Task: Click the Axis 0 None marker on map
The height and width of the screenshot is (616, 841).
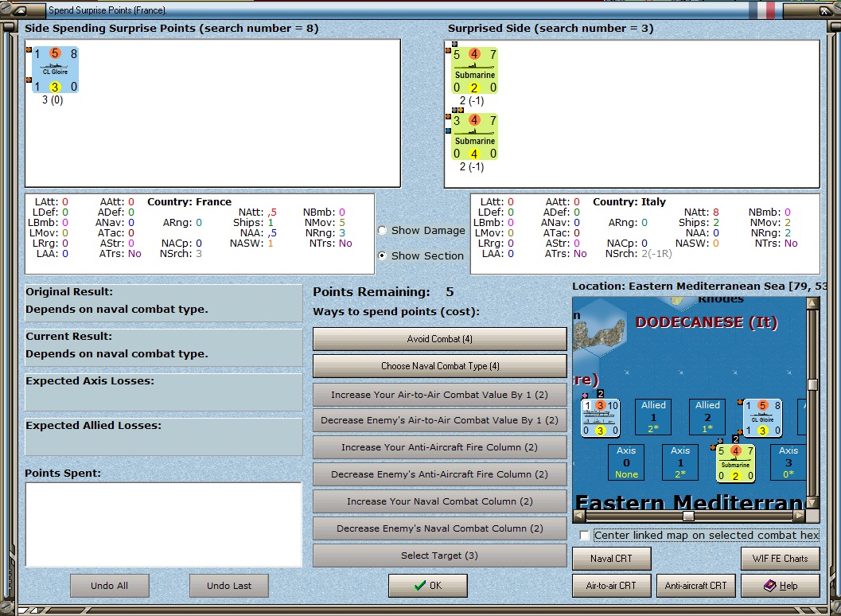Action: tap(626, 462)
